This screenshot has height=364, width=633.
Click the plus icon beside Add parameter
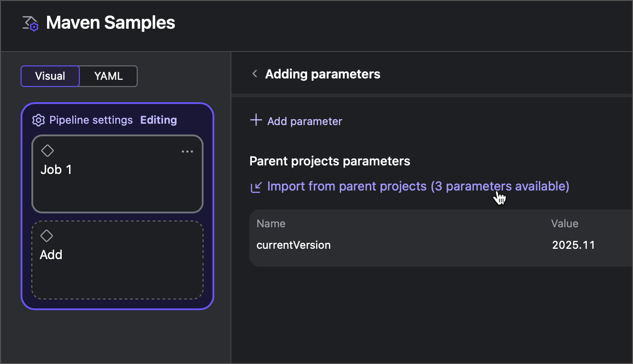[x=255, y=120]
